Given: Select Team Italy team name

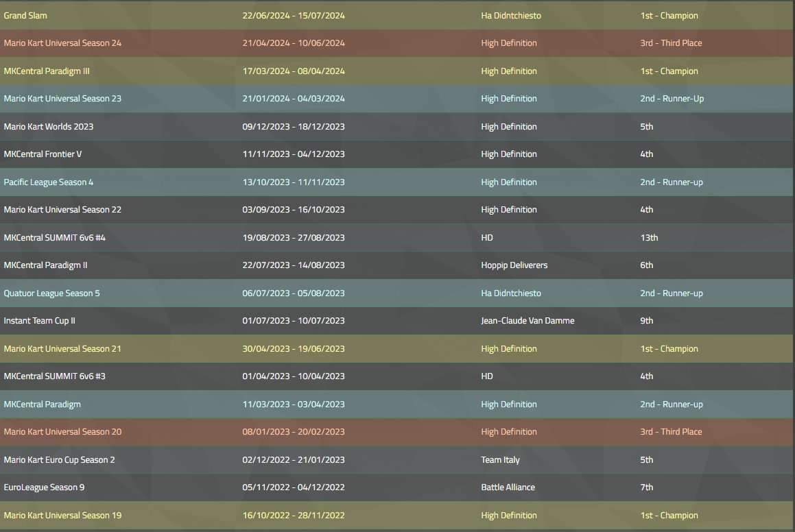Looking at the screenshot, I should pos(501,460).
